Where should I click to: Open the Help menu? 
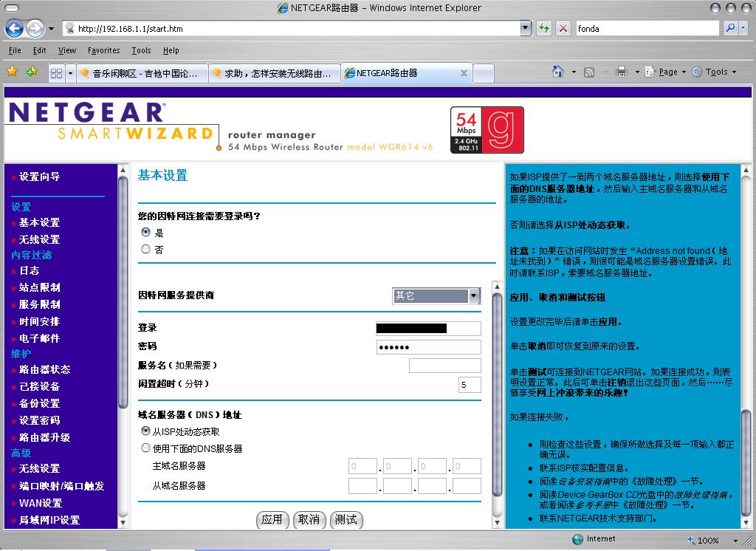point(171,50)
